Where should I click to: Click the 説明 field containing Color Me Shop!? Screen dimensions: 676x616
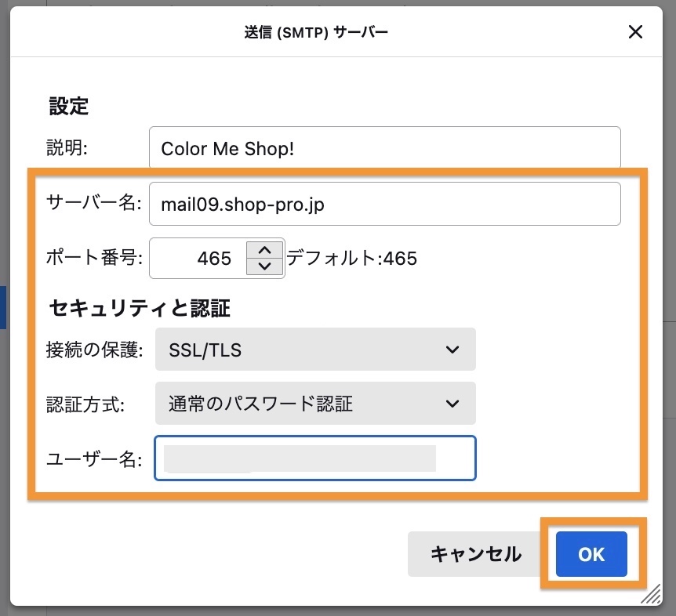(384, 148)
